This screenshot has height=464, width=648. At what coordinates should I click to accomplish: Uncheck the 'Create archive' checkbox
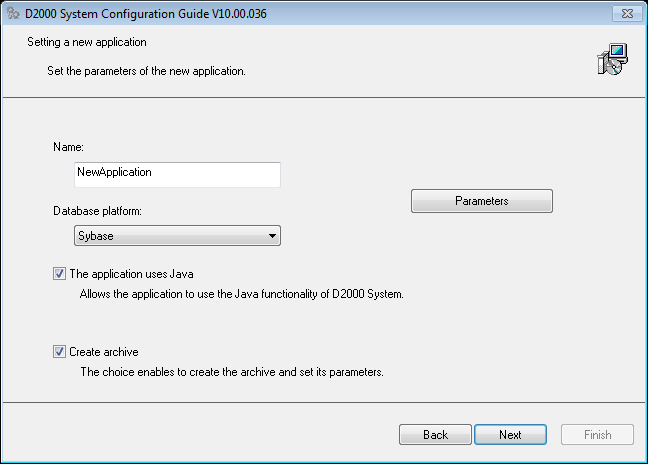click(x=59, y=352)
